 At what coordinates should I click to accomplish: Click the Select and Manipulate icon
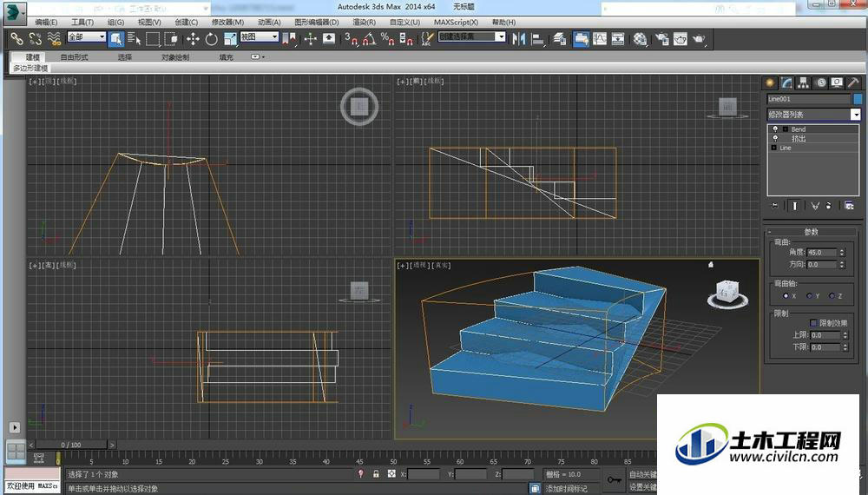tap(311, 39)
